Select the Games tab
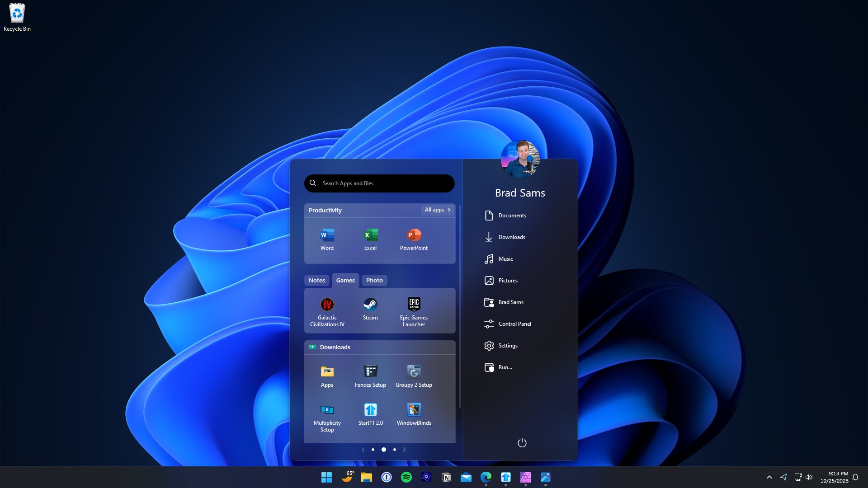Image resolution: width=868 pixels, height=488 pixels. pyautogui.click(x=345, y=280)
